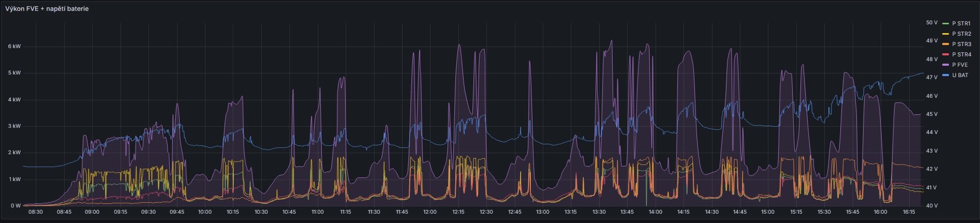Click the 44 V voltage axis label
This screenshot has width=980, height=223.
tap(932, 132)
